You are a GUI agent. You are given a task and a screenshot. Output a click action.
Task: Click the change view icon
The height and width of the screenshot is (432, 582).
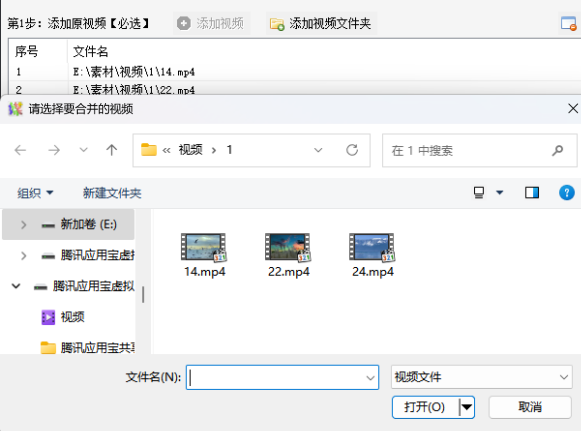[479, 193]
